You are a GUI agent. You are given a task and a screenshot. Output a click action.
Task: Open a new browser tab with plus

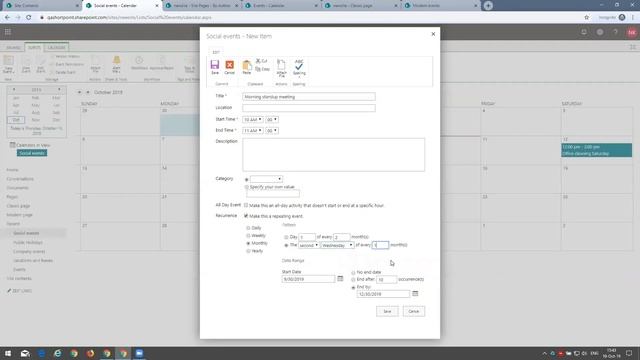[488, 6]
